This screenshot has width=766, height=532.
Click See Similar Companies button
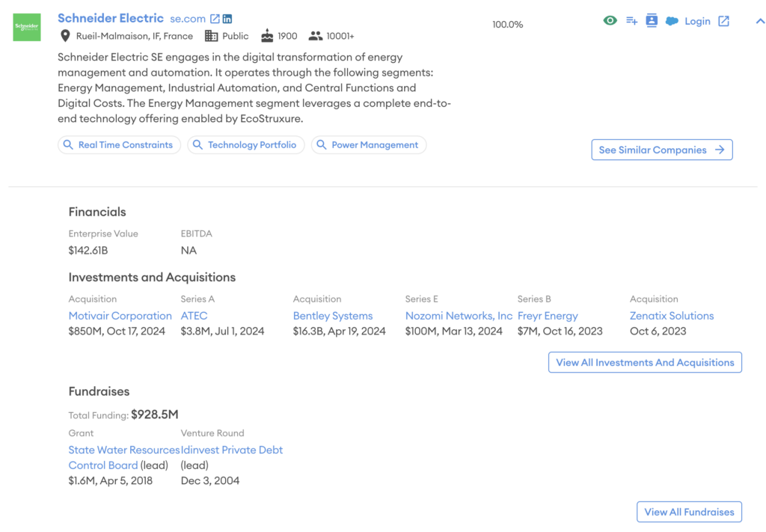coord(662,150)
